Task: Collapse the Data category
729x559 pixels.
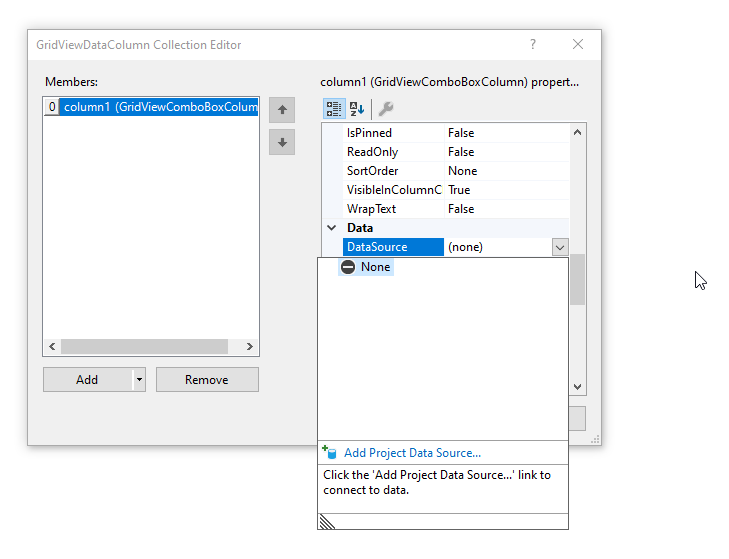Action: pos(332,228)
